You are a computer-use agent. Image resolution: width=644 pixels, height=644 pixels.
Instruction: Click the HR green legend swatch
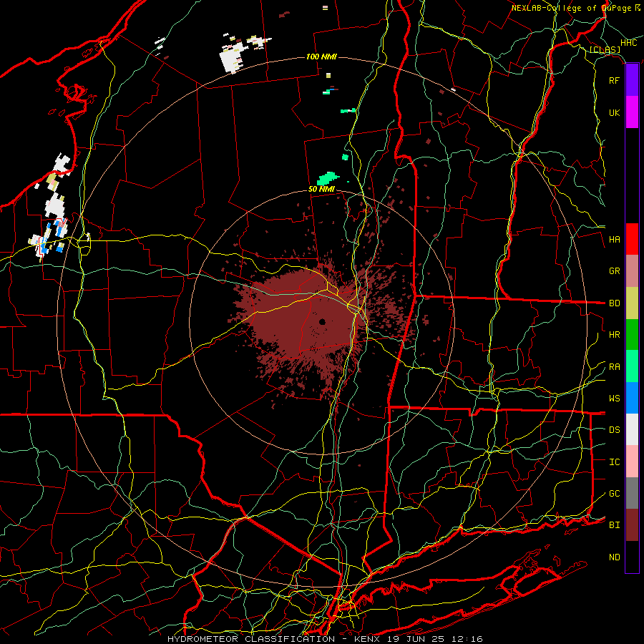coord(632,335)
